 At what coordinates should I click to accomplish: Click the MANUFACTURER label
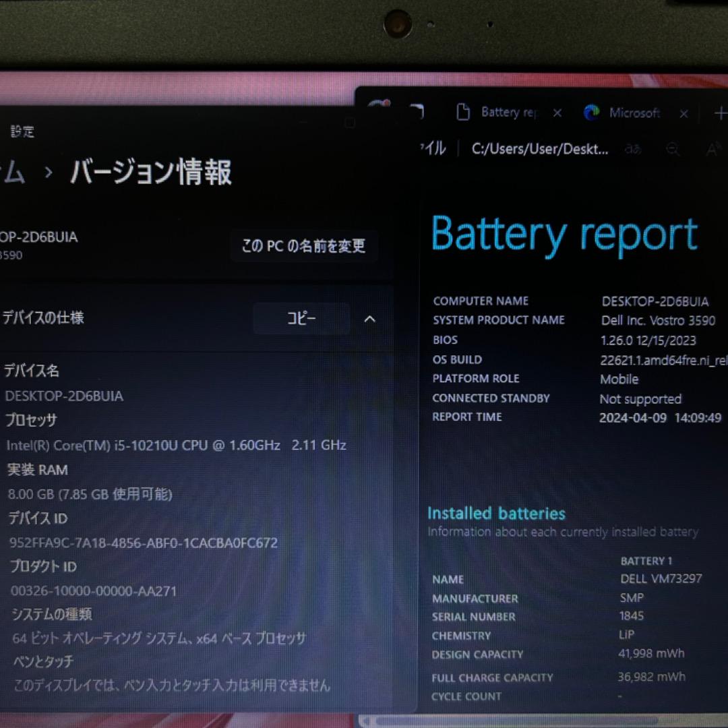[475, 599]
